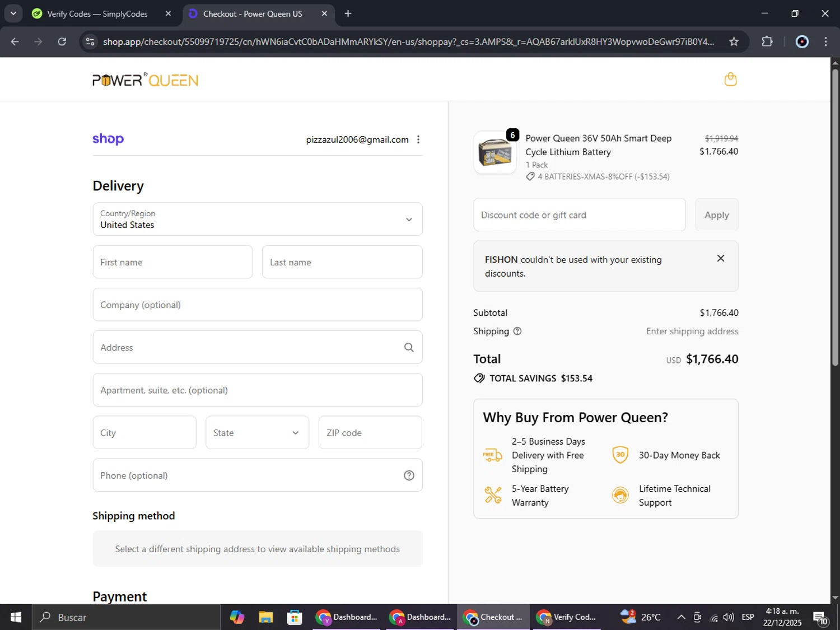Viewport: 840px width, 630px height.
Task: Click the Apply discount button
Action: pyautogui.click(x=717, y=214)
